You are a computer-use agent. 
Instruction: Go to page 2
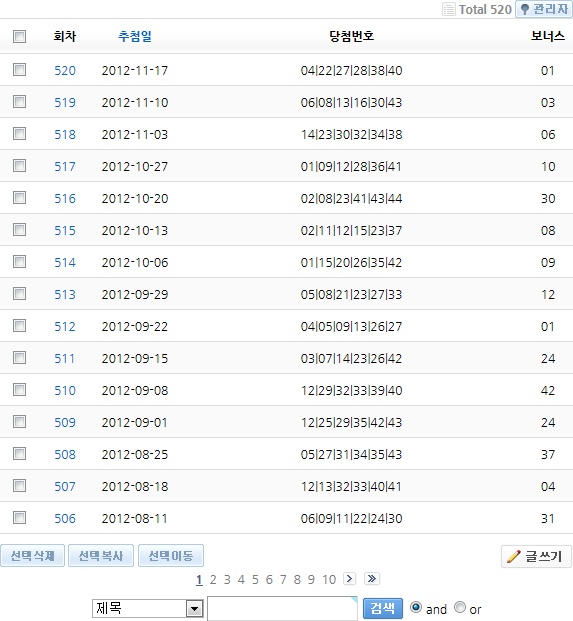[213, 580]
